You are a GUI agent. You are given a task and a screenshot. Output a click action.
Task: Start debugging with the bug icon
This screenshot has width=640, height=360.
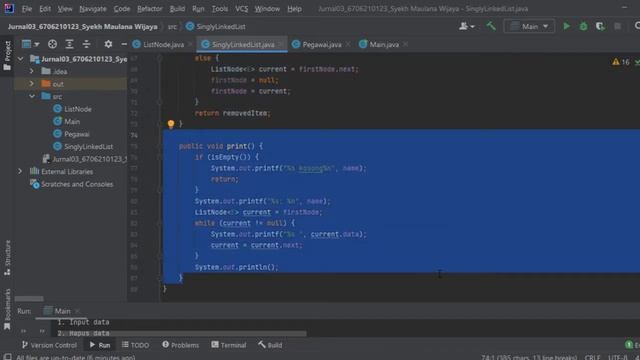[x=583, y=27]
